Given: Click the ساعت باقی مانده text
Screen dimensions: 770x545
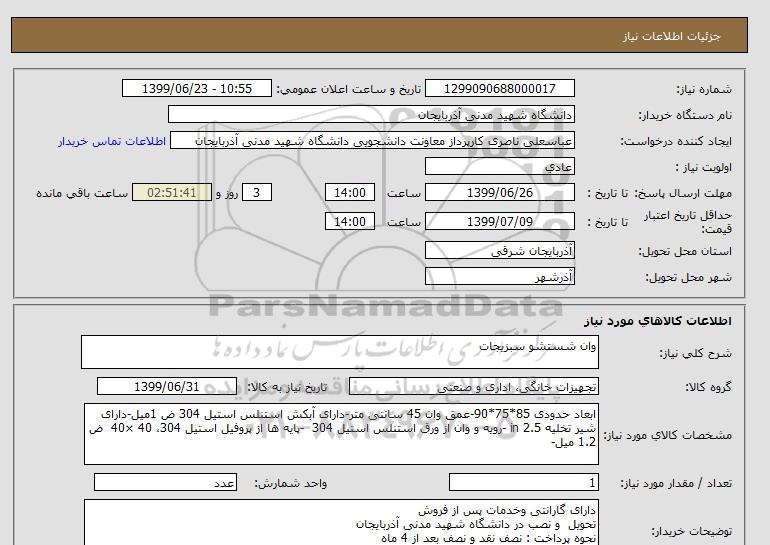Looking at the screenshot, I should pyautogui.click(x=82, y=193).
